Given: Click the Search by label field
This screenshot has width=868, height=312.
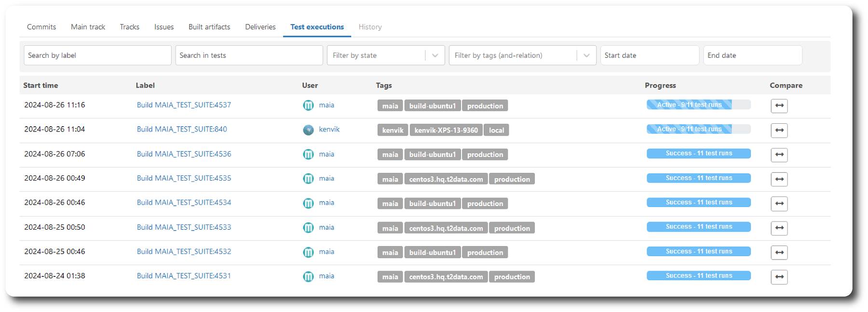Looking at the screenshot, I should 97,55.
